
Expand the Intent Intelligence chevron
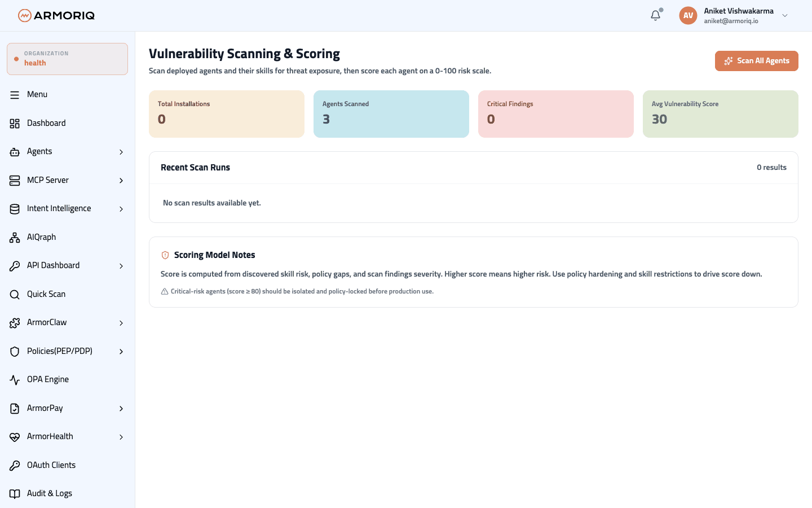(121, 209)
